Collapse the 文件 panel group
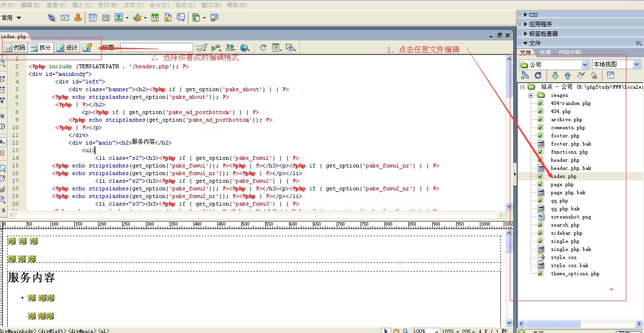This screenshot has height=333, width=644. pos(525,43)
